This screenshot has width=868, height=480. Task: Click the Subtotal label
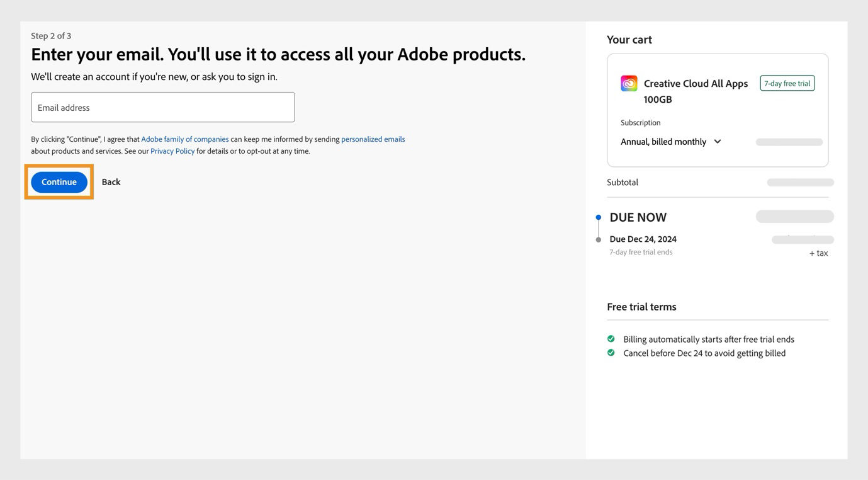pos(623,182)
